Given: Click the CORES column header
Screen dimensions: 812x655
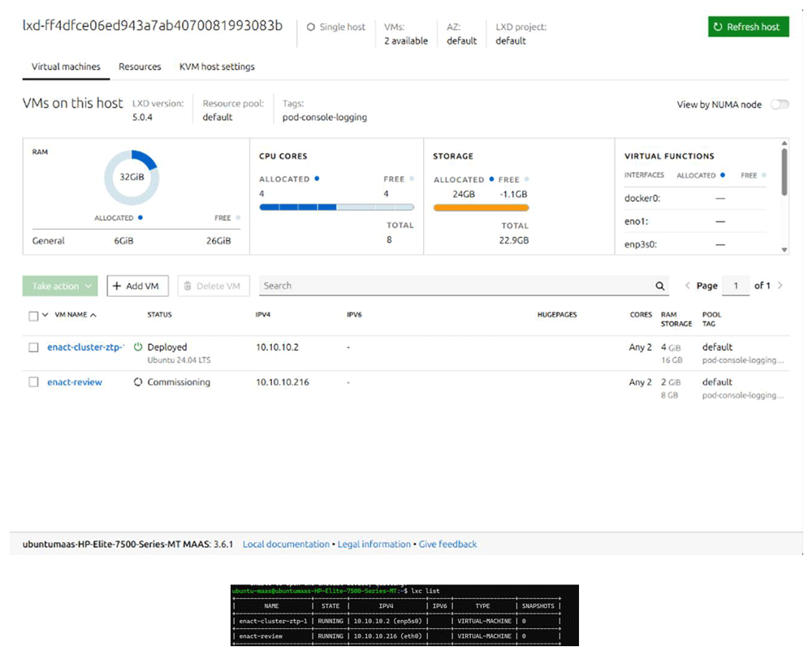Looking at the screenshot, I should [x=641, y=314].
